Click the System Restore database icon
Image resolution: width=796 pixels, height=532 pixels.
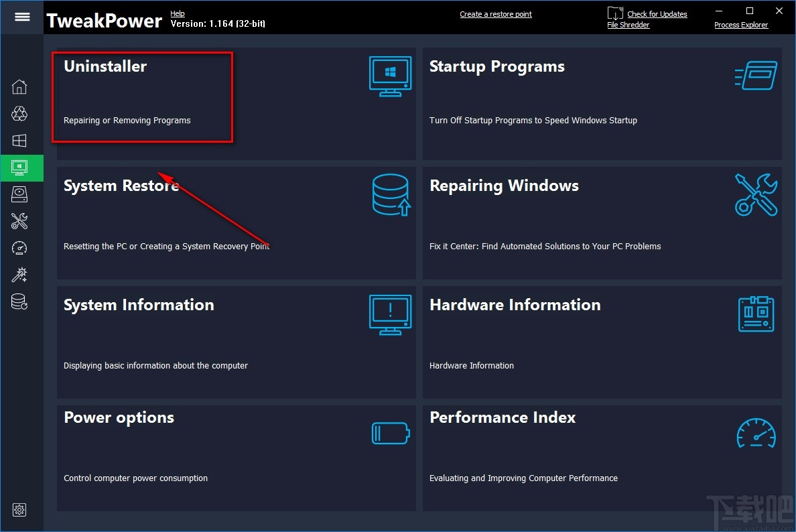tap(391, 195)
